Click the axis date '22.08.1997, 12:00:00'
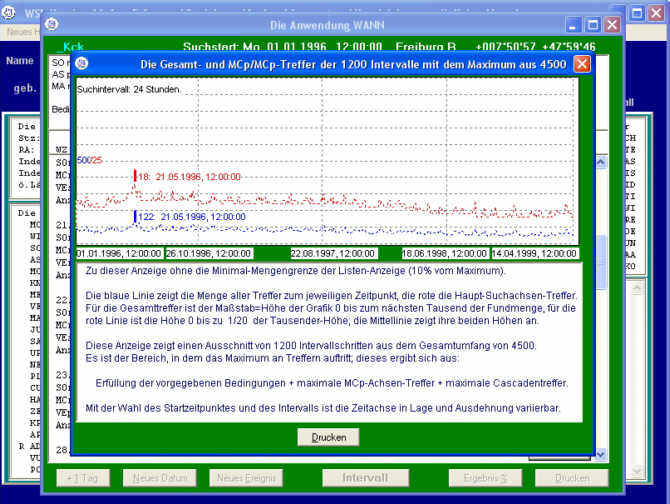 tap(333, 253)
